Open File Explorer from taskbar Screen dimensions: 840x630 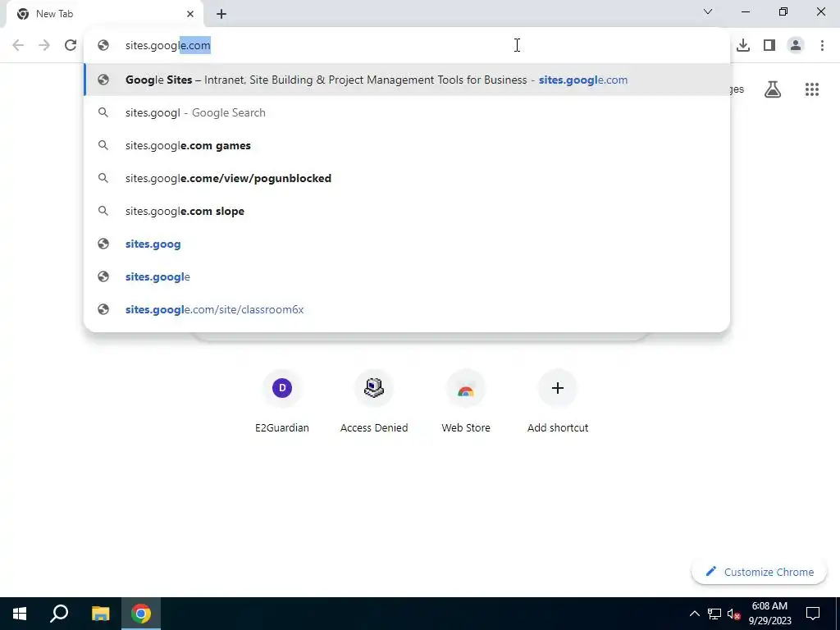100,614
